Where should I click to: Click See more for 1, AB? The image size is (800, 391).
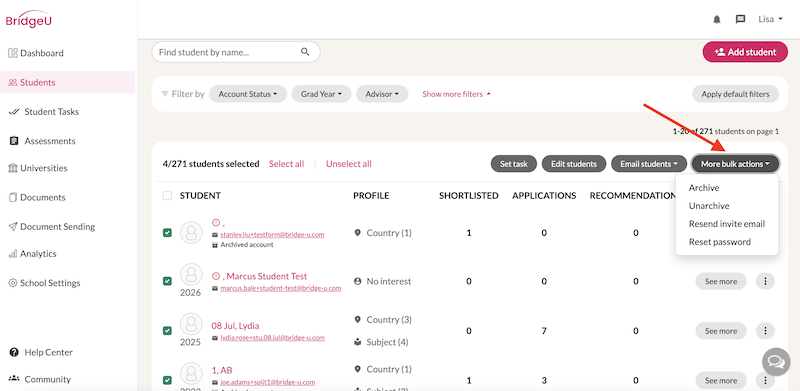(721, 380)
